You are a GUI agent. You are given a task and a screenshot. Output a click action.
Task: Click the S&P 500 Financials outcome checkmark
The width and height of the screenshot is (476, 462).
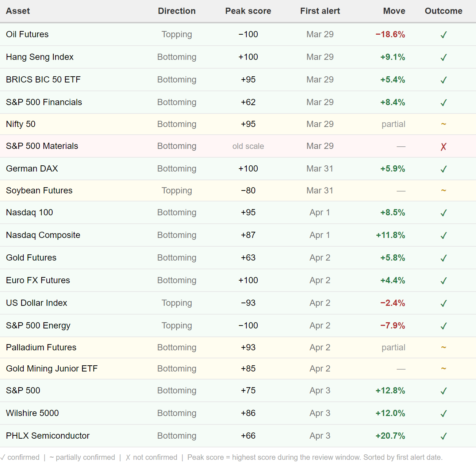(444, 103)
